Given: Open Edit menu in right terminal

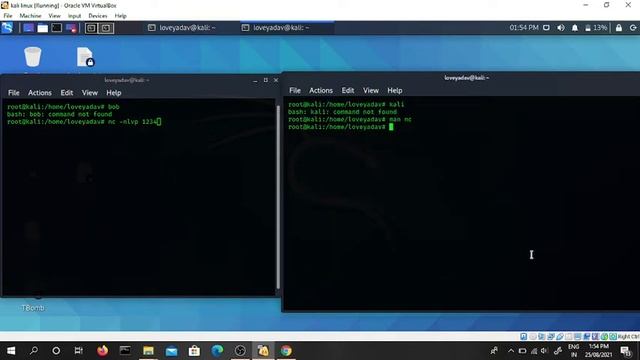Looking at the screenshot, I should (x=348, y=90).
